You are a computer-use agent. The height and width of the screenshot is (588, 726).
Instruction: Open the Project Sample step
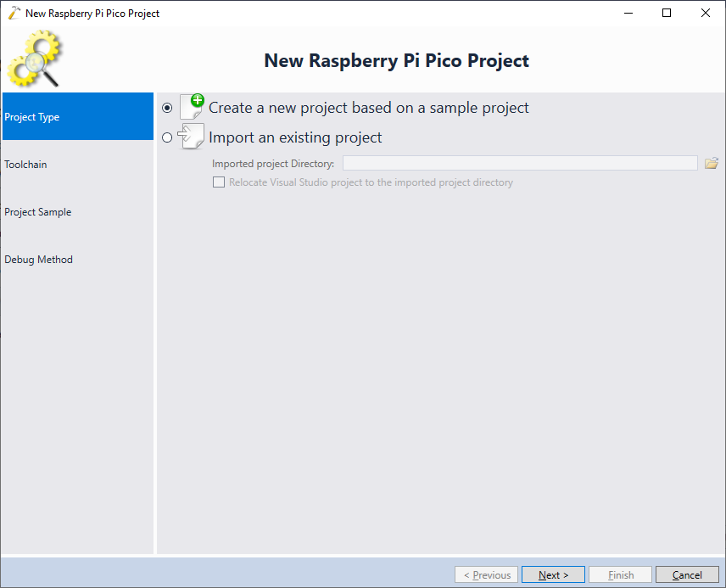point(78,212)
